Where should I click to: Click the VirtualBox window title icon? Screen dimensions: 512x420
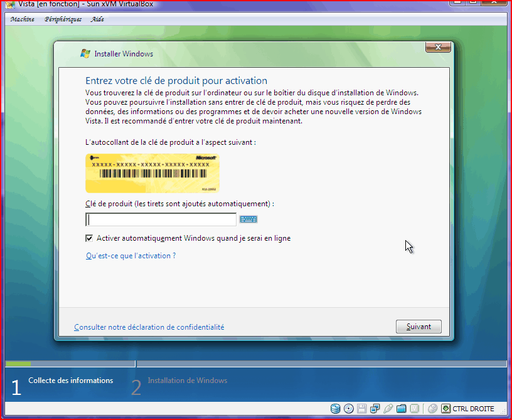point(10,4)
